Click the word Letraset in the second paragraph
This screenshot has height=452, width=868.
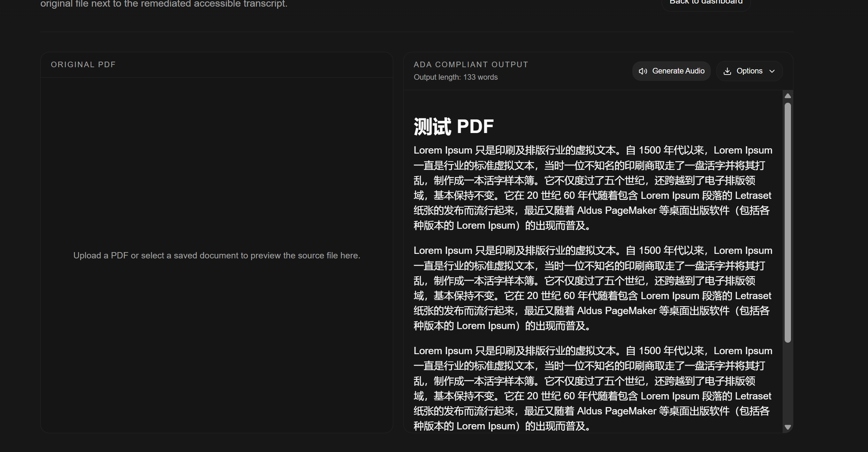(753, 296)
